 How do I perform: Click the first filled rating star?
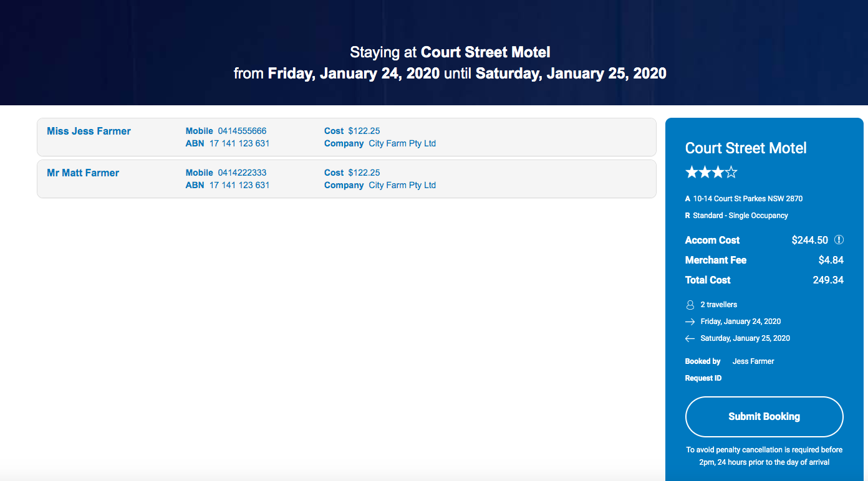click(692, 172)
